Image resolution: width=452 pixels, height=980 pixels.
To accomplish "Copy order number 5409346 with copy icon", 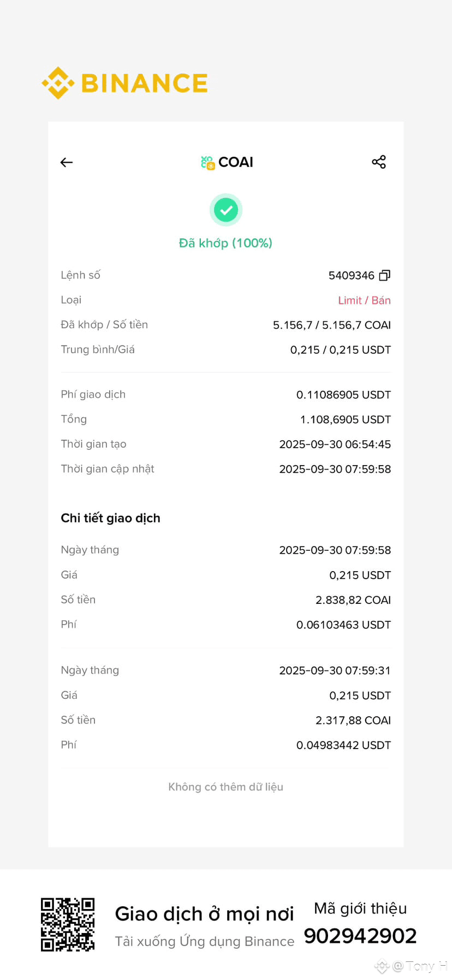I will 385,275.
